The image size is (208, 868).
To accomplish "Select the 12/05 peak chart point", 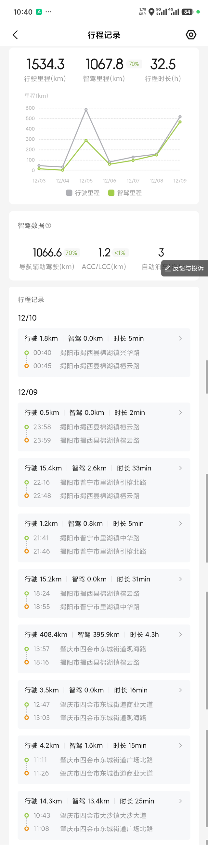I will click(86, 110).
